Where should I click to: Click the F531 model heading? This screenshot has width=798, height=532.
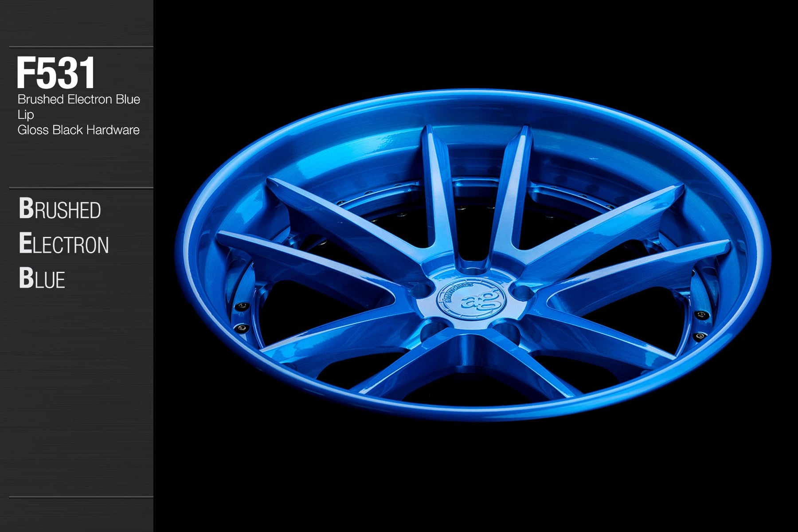click(x=56, y=73)
